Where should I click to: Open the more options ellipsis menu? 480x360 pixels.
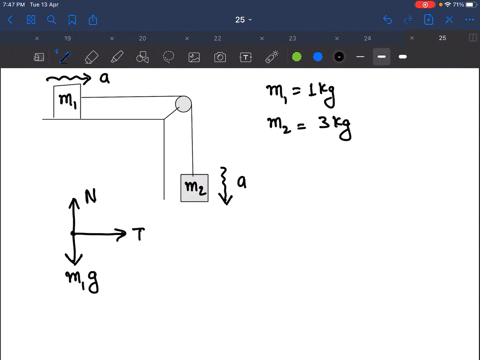point(469,20)
